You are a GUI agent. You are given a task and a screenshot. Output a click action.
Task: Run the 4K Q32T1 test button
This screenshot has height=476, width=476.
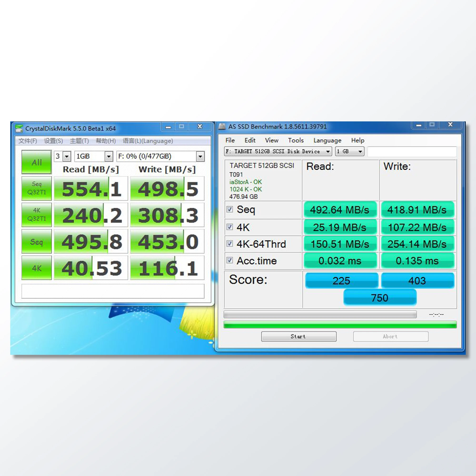coord(36,215)
